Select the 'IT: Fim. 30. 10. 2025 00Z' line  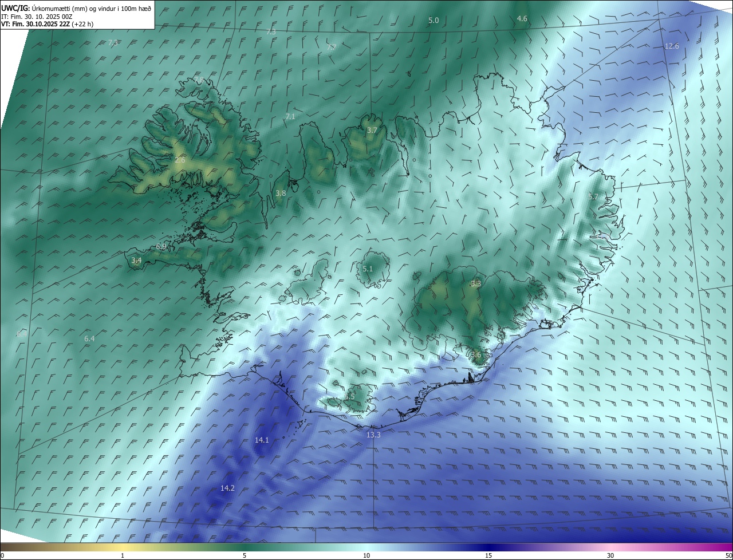pyautogui.click(x=37, y=17)
